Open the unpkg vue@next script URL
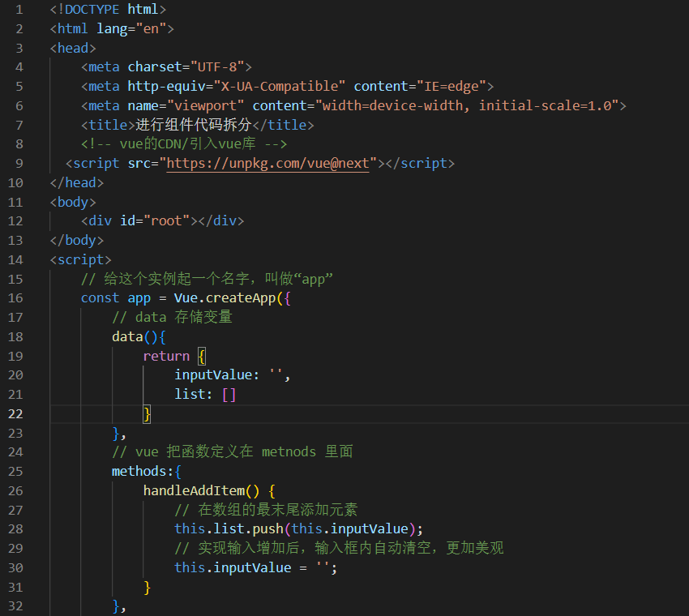 [x=267, y=164]
